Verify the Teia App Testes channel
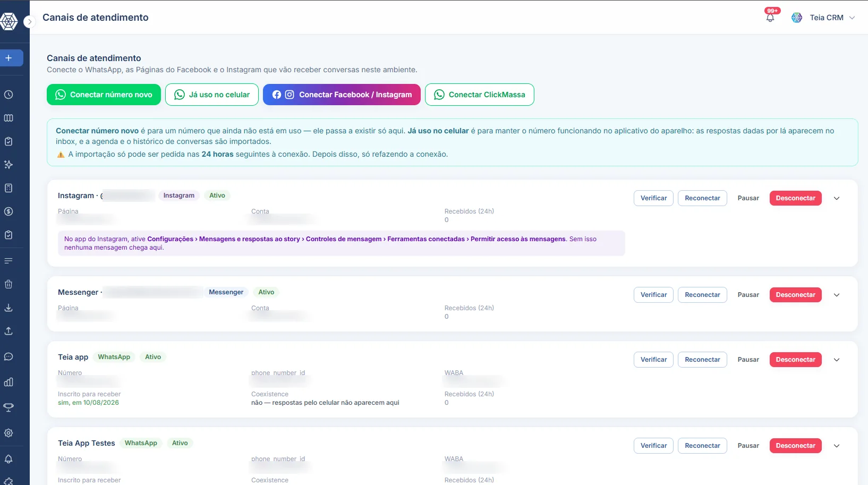 653,446
